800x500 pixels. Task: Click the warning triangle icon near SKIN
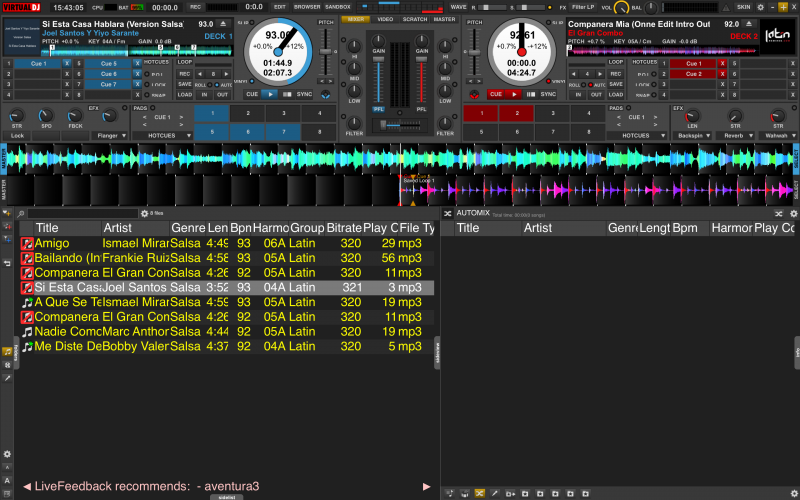[x=727, y=8]
